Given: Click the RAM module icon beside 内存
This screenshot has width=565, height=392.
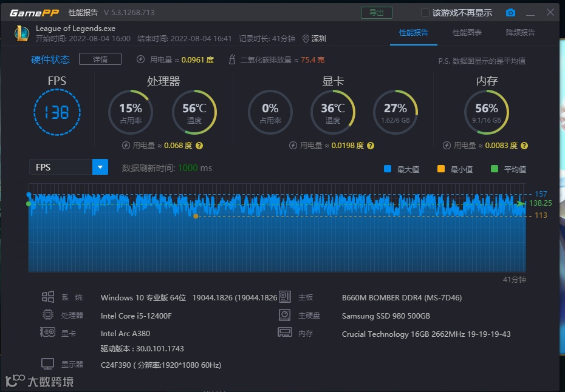Looking at the screenshot, I should pyautogui.click(x=285, y=332).
